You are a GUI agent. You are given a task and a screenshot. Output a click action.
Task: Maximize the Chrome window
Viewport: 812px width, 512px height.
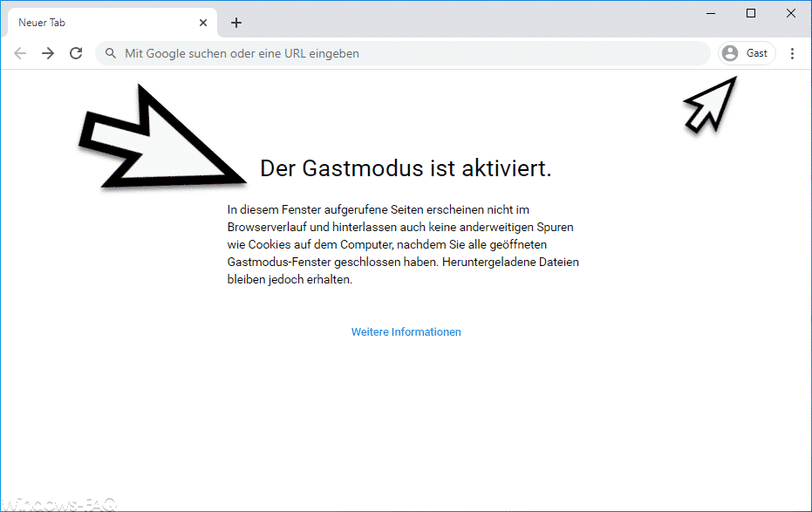coord(751,13)
